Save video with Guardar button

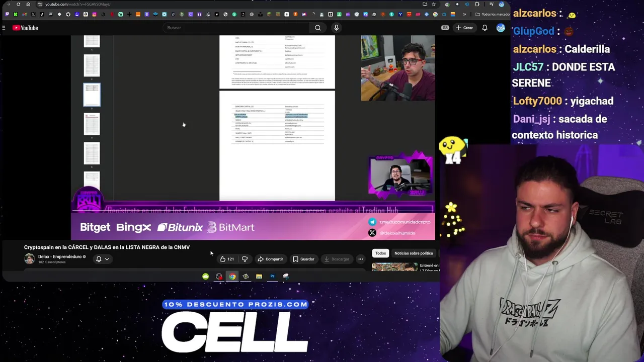point(303,259)
